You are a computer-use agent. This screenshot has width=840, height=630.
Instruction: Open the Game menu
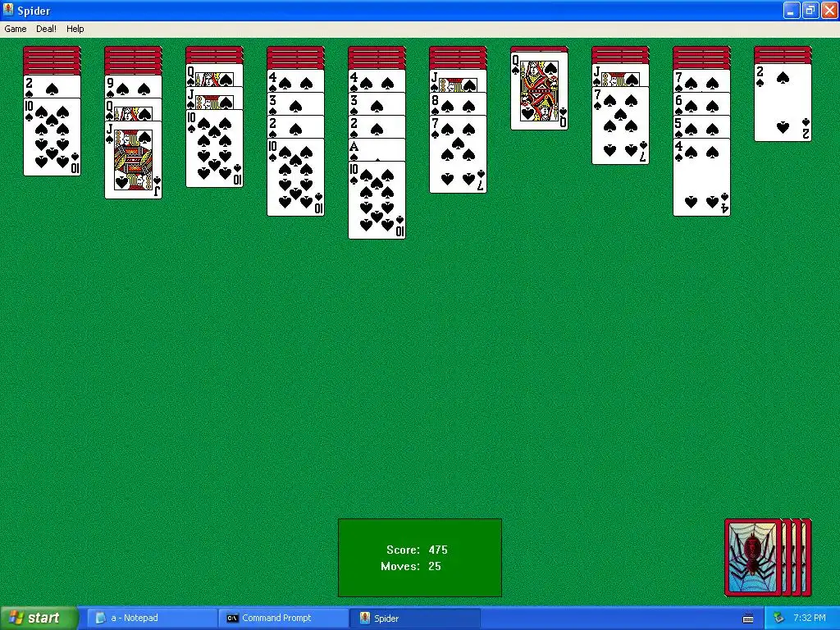coord(15,29)
